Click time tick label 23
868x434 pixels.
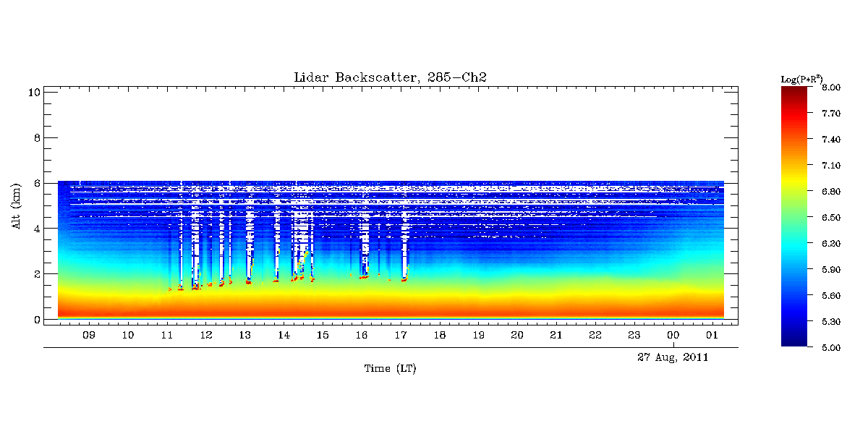point(634,336)
